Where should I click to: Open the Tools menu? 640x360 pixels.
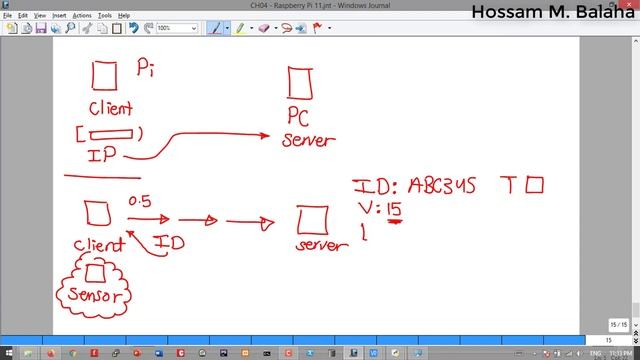pyautogui.click(x=104, y=16)
